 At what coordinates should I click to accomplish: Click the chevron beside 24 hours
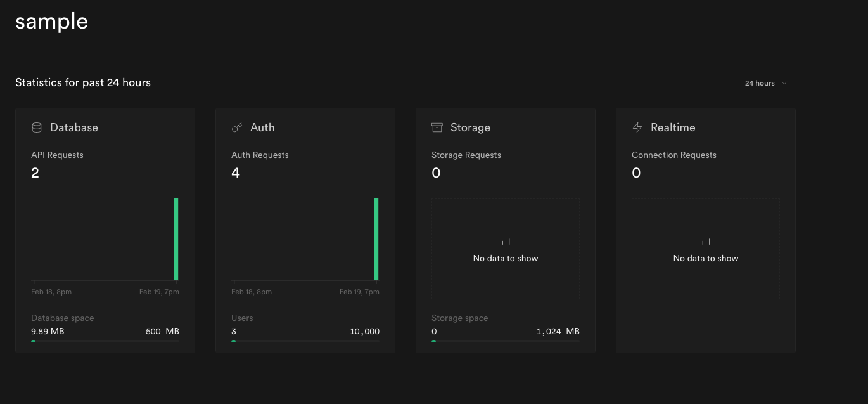pyautogui.click(x=784, y=83)
